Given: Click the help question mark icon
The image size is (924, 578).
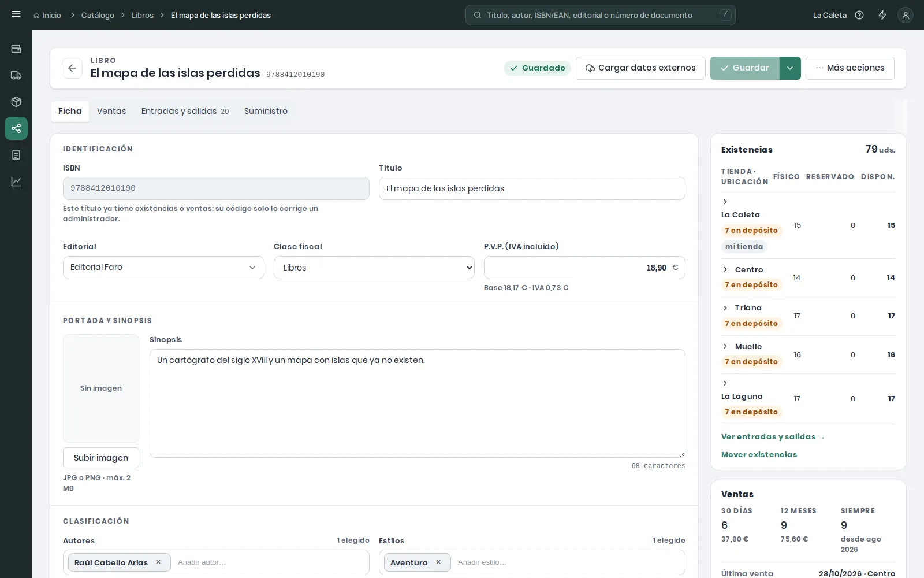Looking at the screenshot, I should pos(859,15).
